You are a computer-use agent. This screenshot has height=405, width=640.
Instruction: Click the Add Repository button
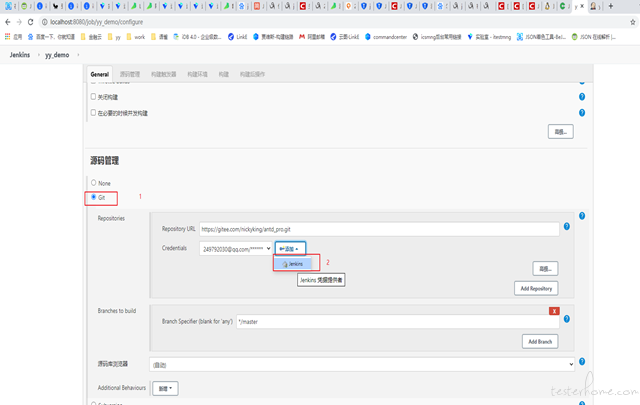(536, 288)
